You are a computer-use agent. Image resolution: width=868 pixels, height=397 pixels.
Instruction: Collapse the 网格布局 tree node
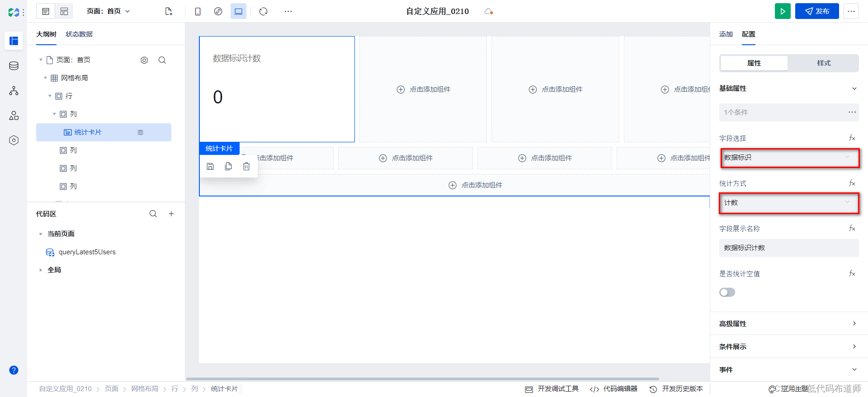(45, 78)
